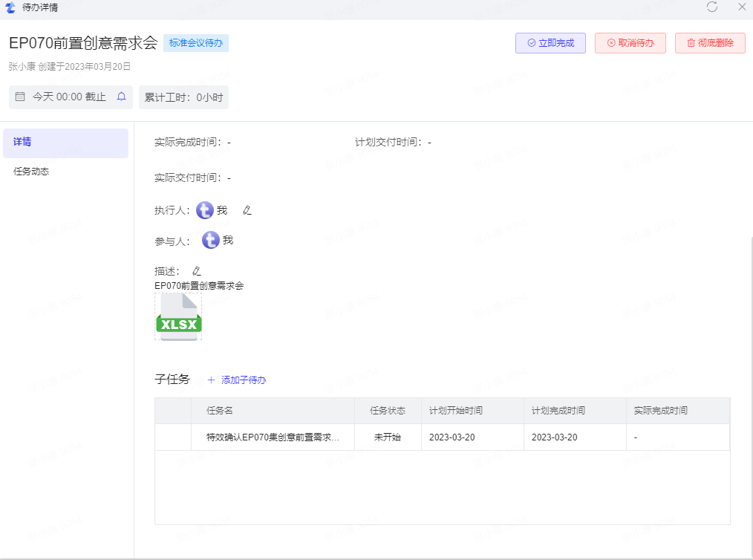Click the bell reminder icon
This screenshot has height=560, width=753.
[122, 97]
